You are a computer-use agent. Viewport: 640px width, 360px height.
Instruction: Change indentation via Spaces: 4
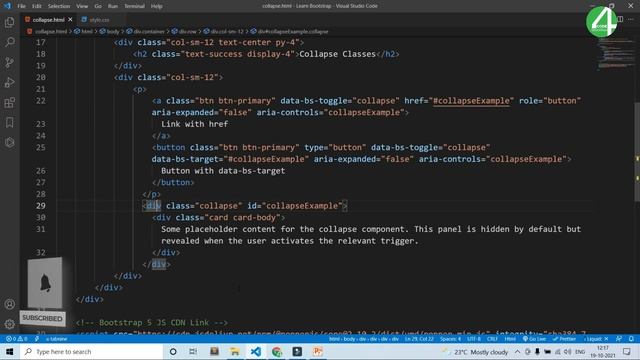click(x=450, y=339)
